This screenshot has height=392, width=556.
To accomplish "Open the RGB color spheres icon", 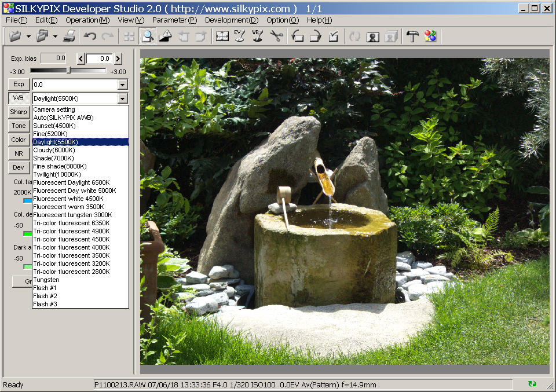I will click(x=430, y=36).
